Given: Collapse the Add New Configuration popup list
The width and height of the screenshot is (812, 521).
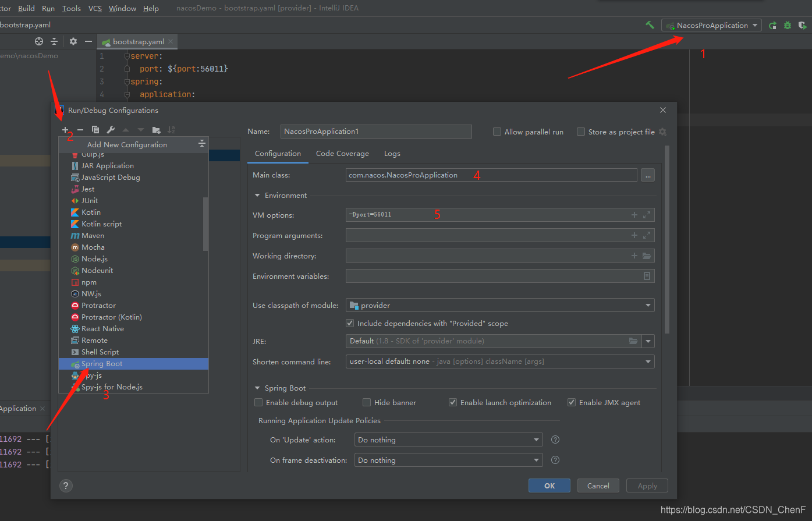Looking at the screenshot, I should pyautogui.click(x=202, y=144).
